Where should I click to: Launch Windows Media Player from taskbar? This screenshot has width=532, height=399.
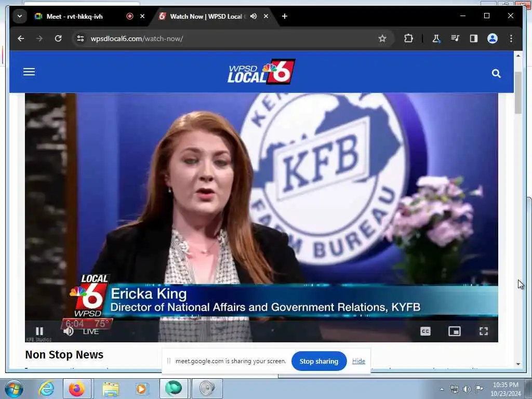coord(141,389)
